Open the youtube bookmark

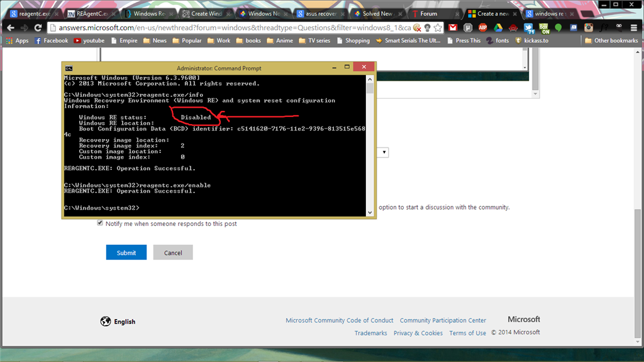coord(89,40)
